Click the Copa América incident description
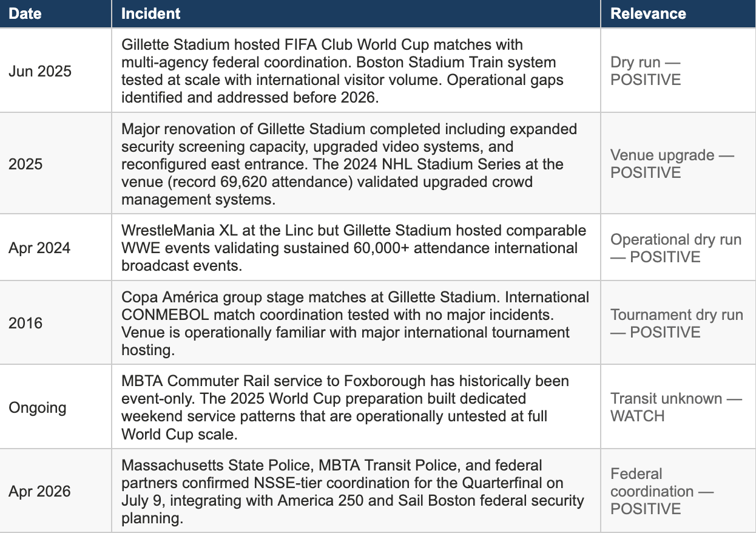 [356, 323]
